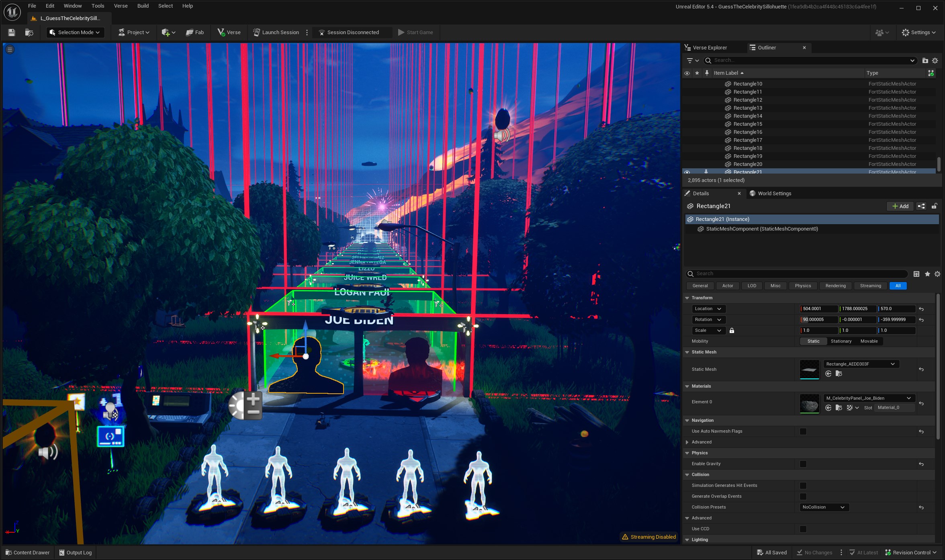Open the Build menu
Viewport: 945px width, 560px height.
coord(143,6)
